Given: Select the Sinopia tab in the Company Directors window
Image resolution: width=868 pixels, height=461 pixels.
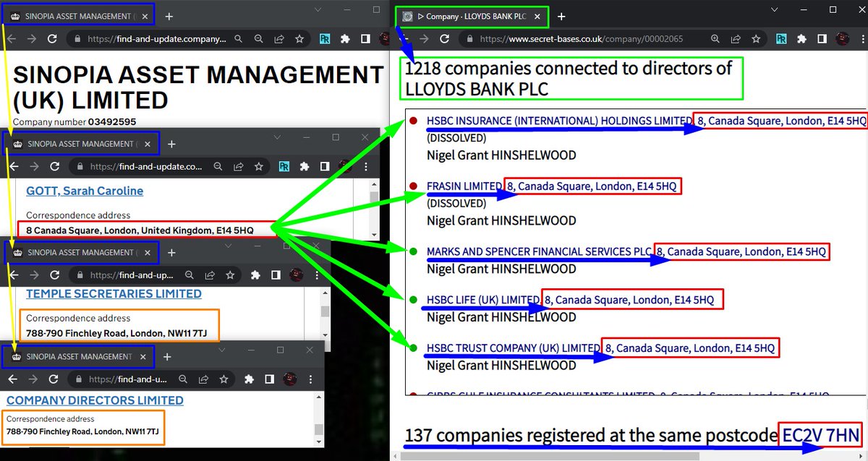Looking at the screenshot, I should coord(78,357).
